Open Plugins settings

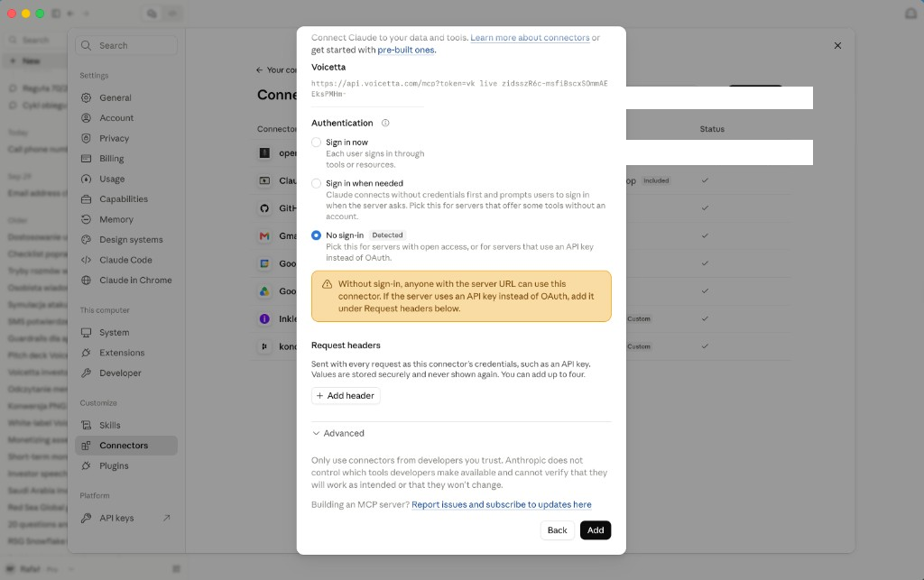(126, 465)
